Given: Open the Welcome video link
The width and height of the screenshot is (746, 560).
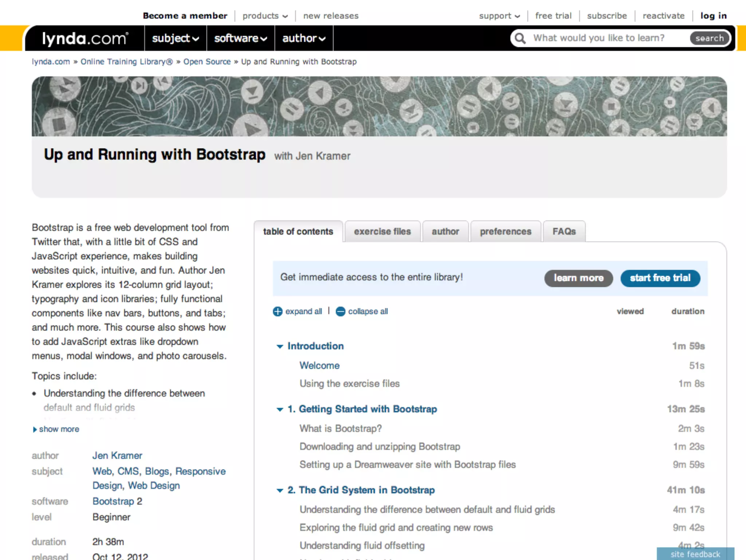Looking at the screenshot, I should click(319, 365).
